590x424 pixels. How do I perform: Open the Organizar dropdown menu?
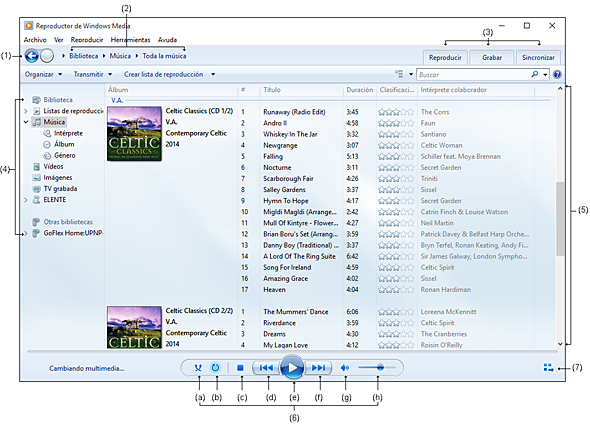pos(43,74)
